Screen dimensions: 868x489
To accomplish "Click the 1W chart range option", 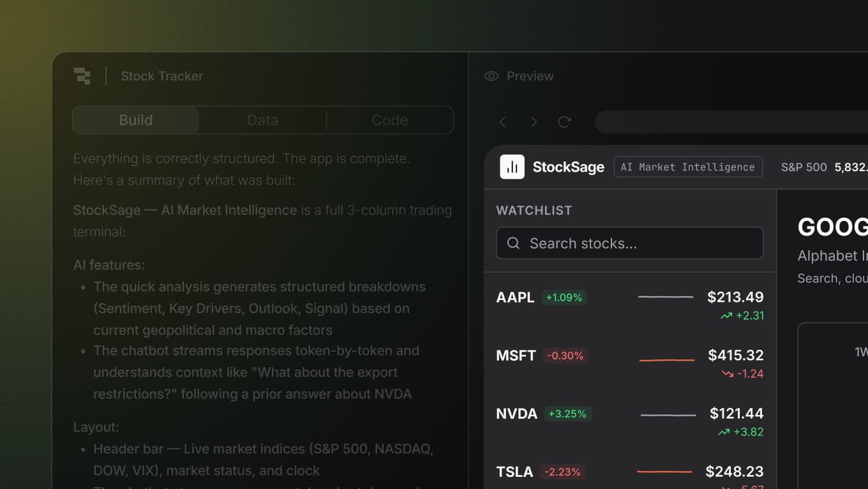I will pyautogui.click(x=861, y=352).
